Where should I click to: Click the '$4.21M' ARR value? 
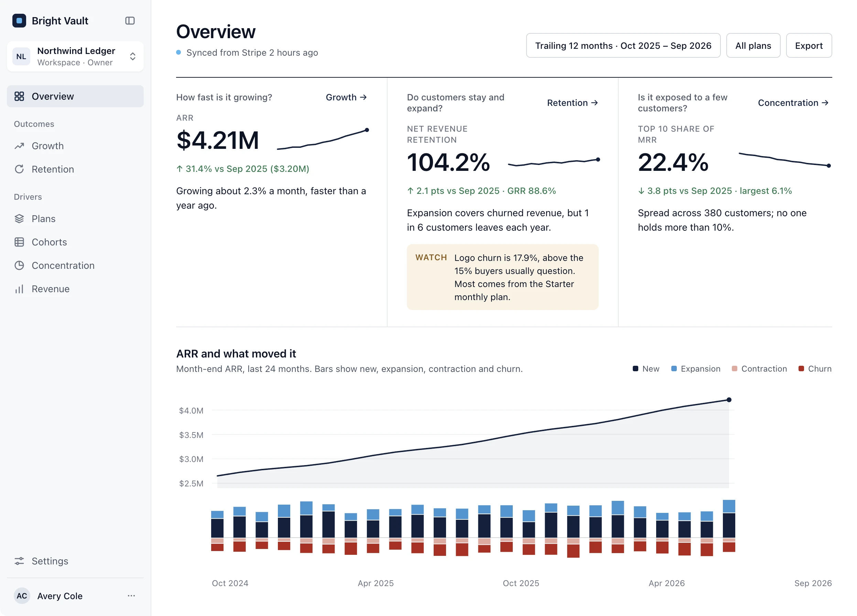point(218,140)
